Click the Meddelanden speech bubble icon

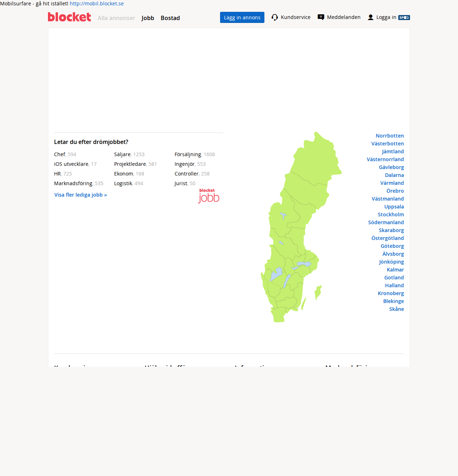[321, 17]
